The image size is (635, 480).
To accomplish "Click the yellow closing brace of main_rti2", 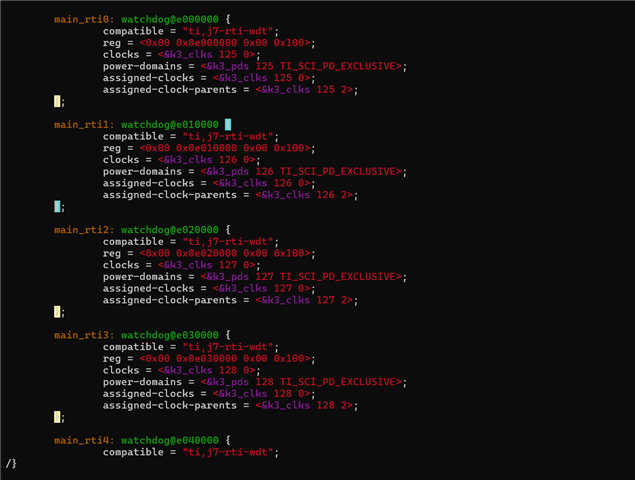I will [x=57, y=312].
